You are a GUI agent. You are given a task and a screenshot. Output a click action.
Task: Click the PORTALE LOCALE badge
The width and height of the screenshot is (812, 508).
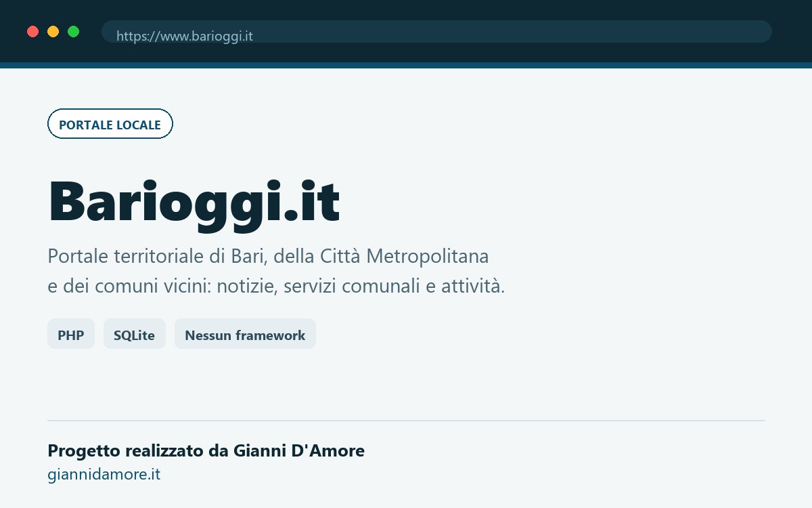pyautogui.click(x=110, y=124)
